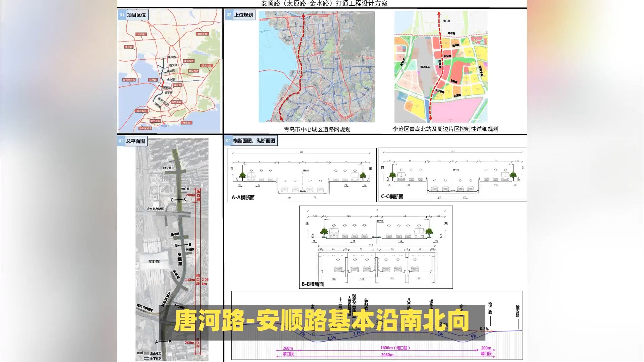The height and width of the screenshot is (362, 644).
Task: Open the 项目区位 regional road map image
Action: click(x=169, y=71)
